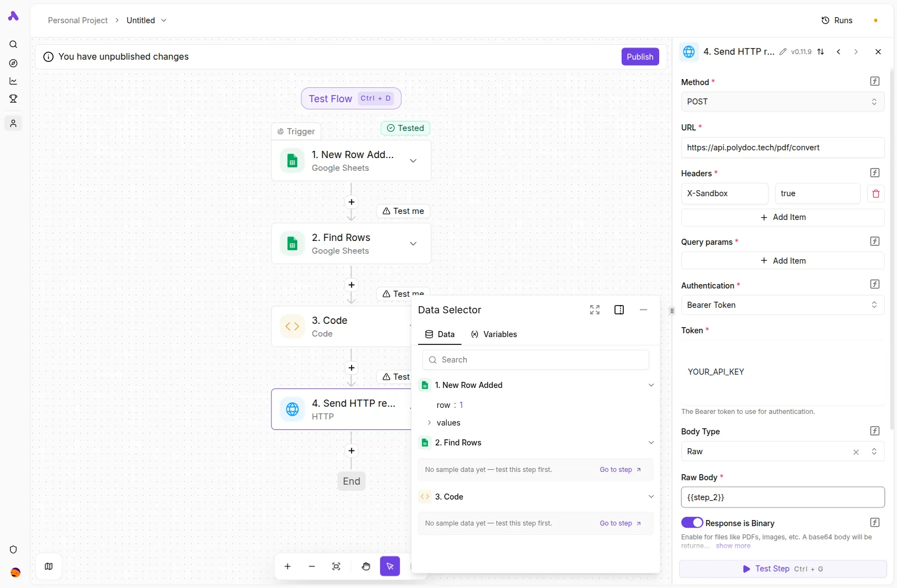897x588 pixels.
Task: Toggle dynamic value for Method field
Action: (x=875, y=81)
